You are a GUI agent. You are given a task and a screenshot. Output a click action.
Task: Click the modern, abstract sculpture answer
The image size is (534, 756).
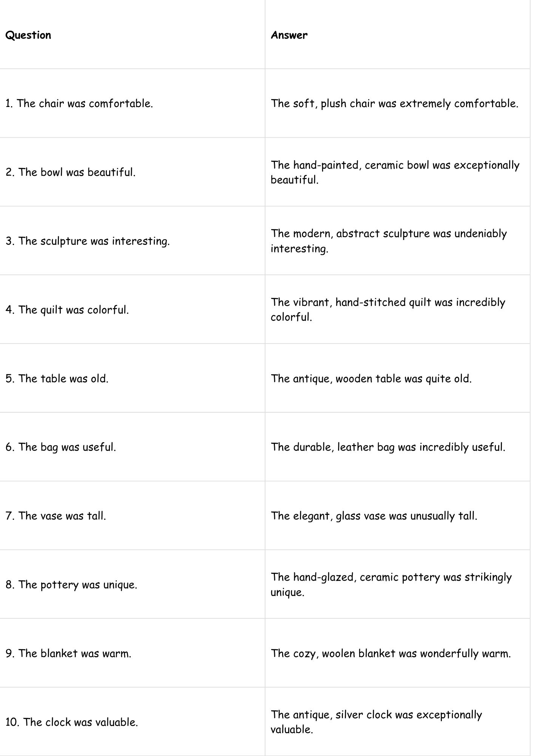389,241
